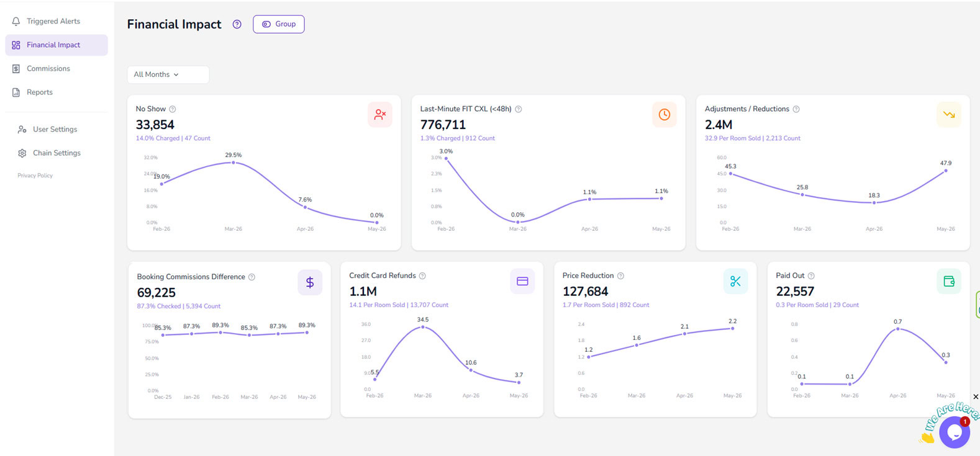980x456 pixels.
Task: Click "1.7 Per Room Sold | 892 Count"
Action: tap(606, 305)
